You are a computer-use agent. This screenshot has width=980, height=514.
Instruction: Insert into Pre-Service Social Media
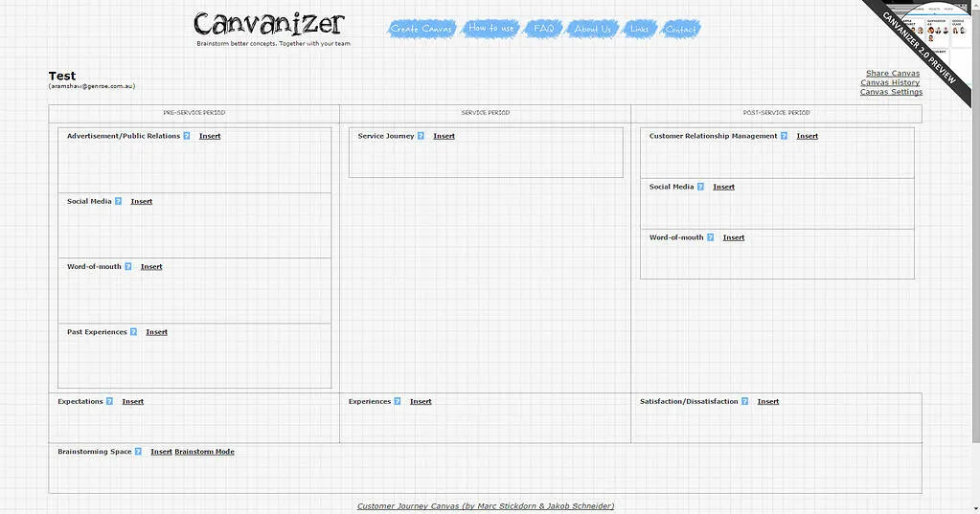[x=142, y=201]
